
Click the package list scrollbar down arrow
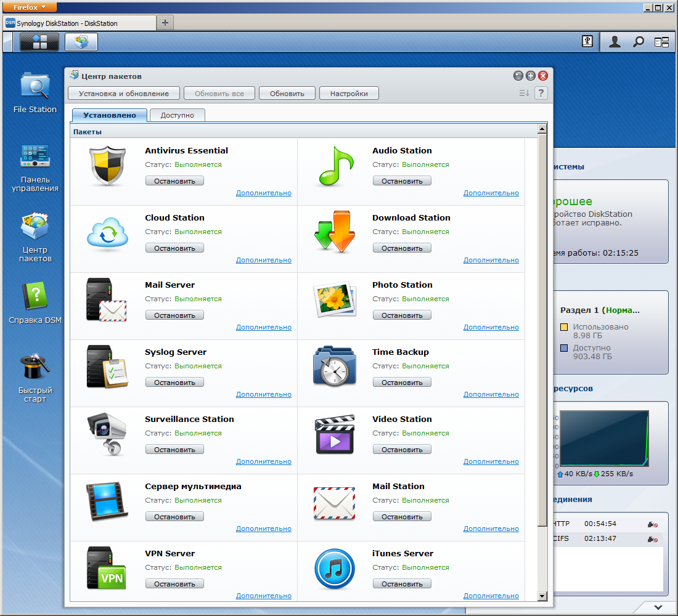[542, 596]
